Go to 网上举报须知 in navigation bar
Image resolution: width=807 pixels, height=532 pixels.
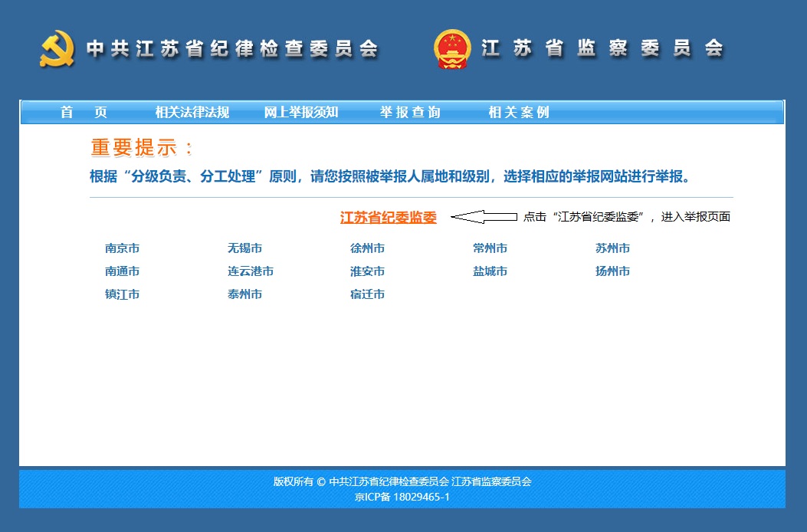pyautogui.click(x=300, y=112)
